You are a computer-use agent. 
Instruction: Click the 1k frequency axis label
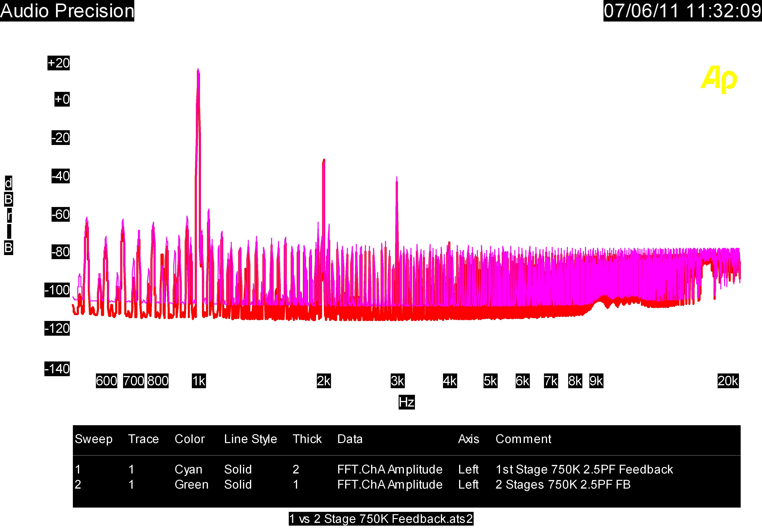pos(199,381)
